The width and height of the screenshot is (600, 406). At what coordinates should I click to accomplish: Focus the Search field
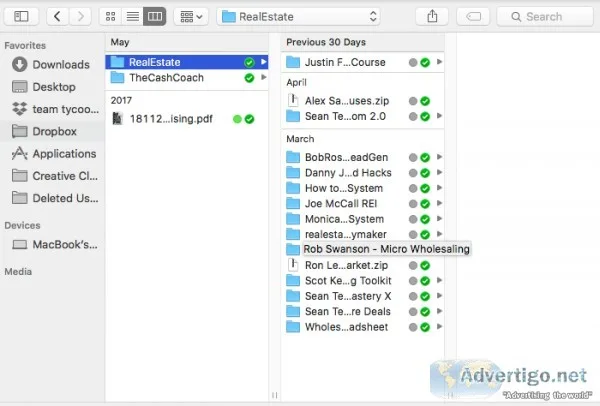coord(545,16)
